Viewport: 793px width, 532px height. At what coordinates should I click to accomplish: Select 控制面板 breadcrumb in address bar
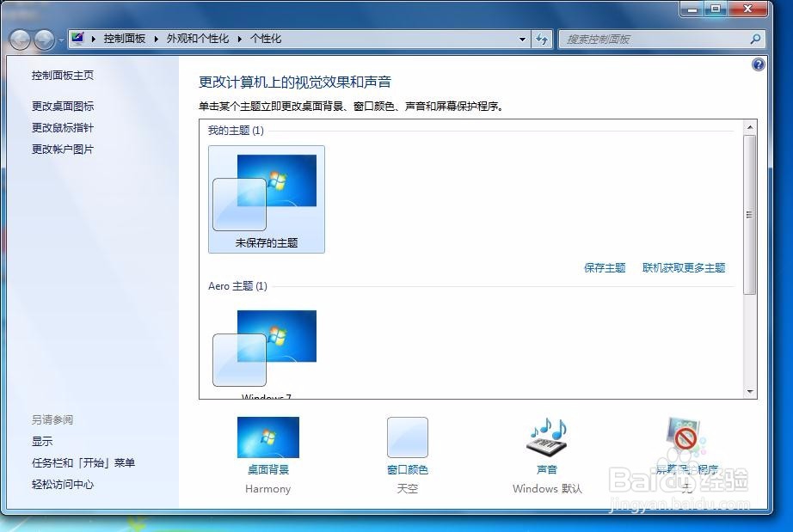point(125,39)
